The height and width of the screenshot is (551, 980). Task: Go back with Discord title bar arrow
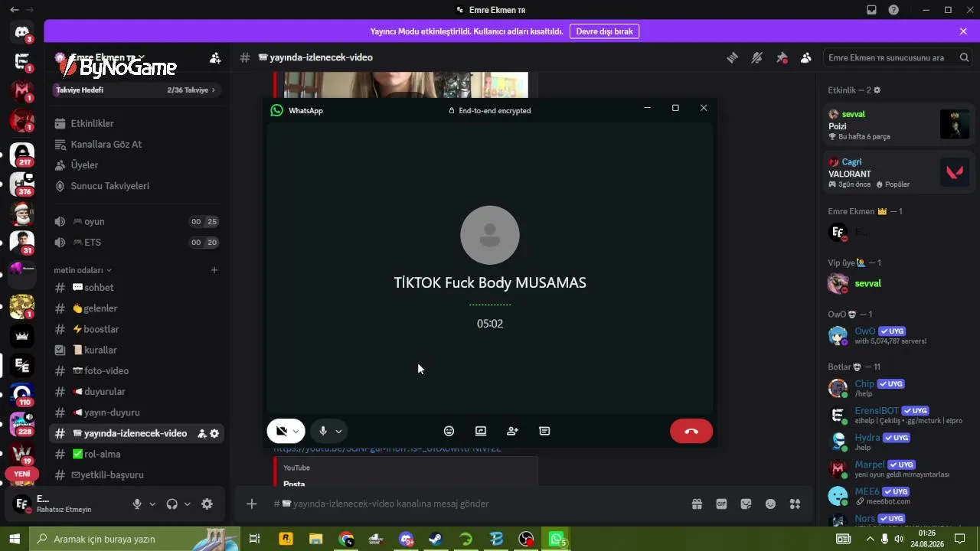pos(15,10)
